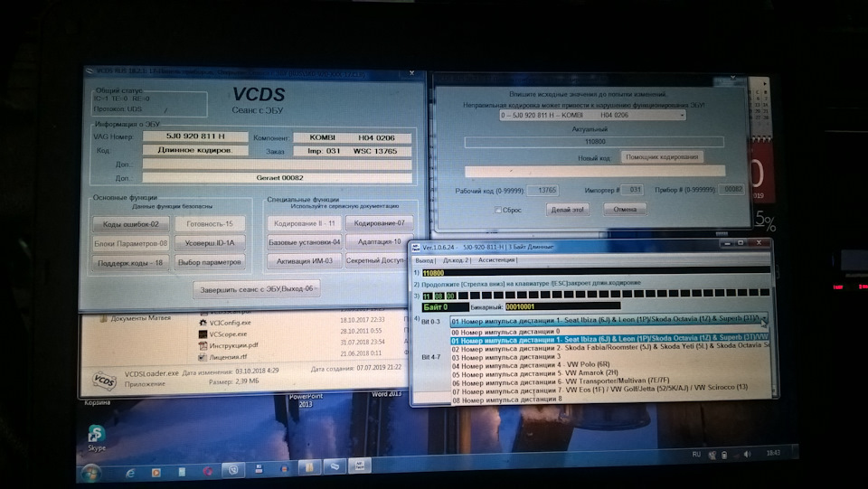Choose option 03 Номер импульса дистанции 3
This screenshot has height=489, width=868.
click(609, 357)
